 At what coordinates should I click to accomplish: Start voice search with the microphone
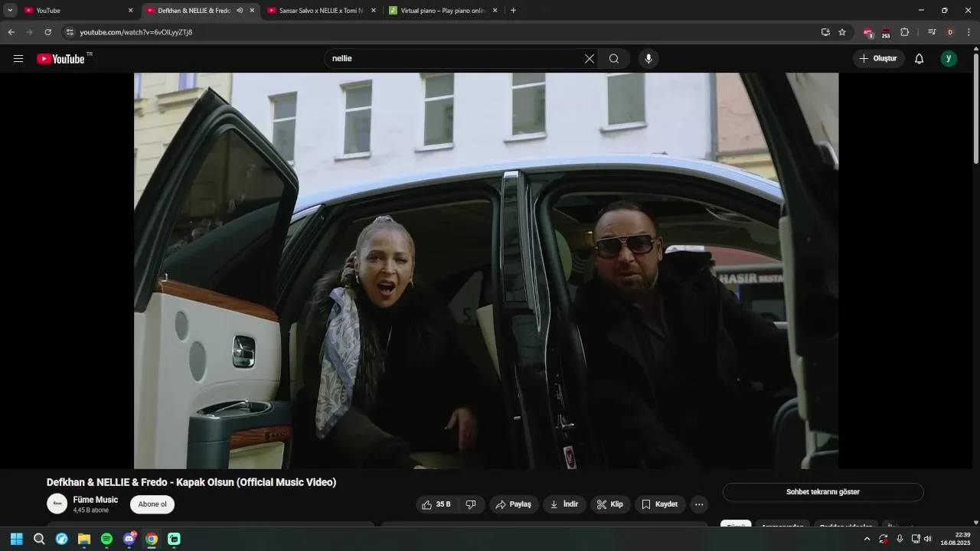point(648,59)
